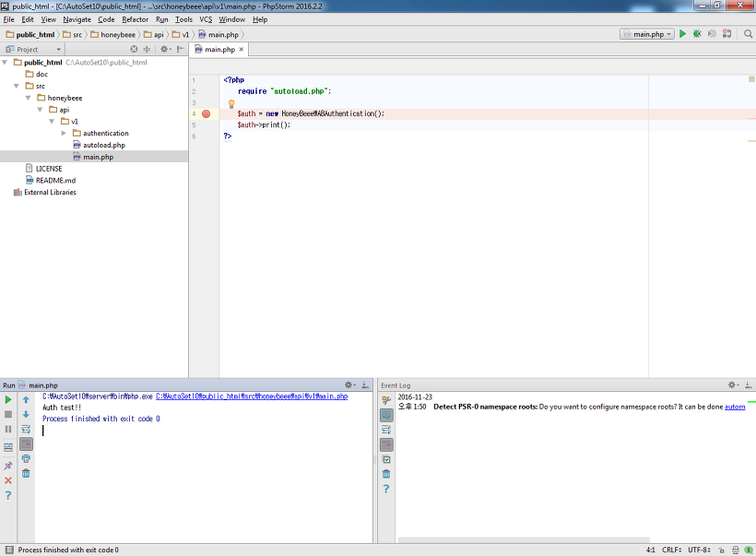The width and height of the screenshot is (756, 556).
Task: Toggle soft wraps in Event Log
Action: (x=386, y=430)
